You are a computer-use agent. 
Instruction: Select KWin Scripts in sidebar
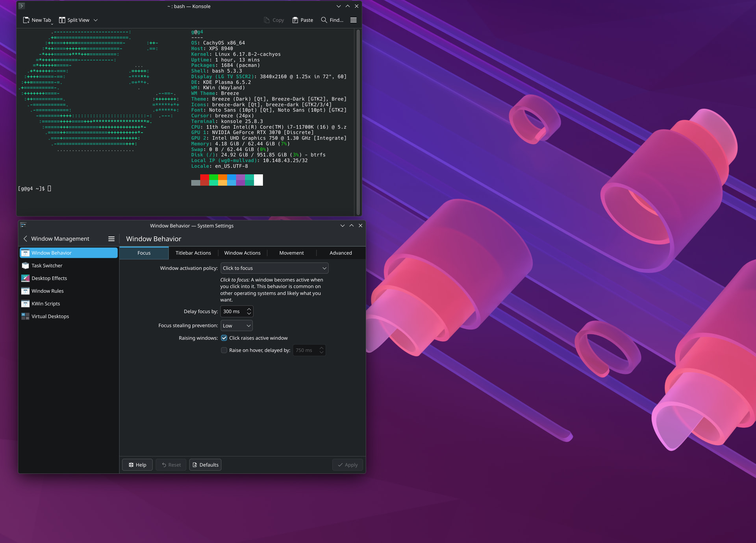pyautogui.click(x=46, y=304)
